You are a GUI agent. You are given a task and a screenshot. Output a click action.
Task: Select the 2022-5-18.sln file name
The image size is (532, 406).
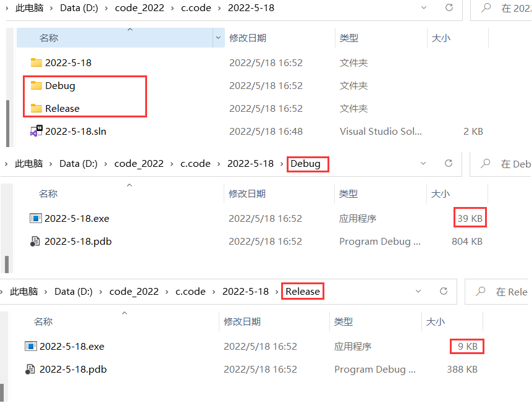75,132
